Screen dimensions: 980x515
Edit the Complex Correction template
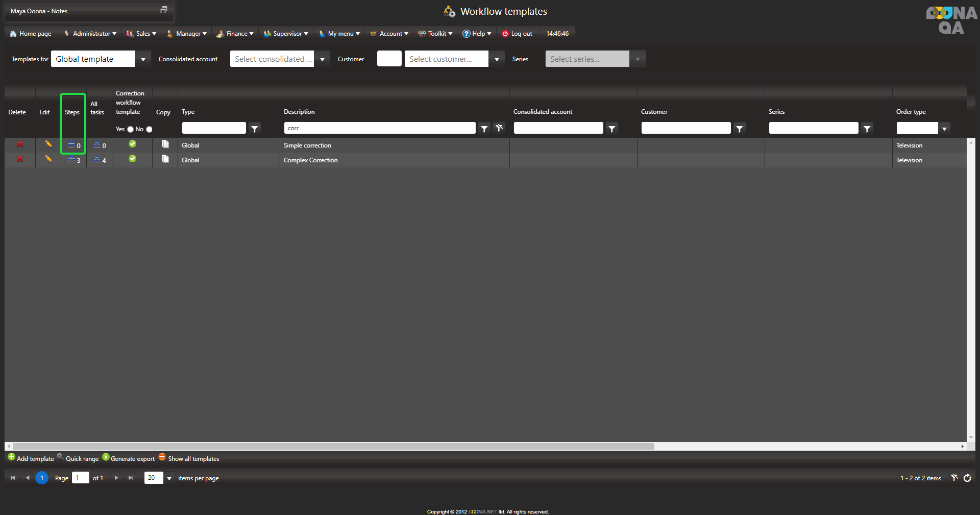(48, 159)
